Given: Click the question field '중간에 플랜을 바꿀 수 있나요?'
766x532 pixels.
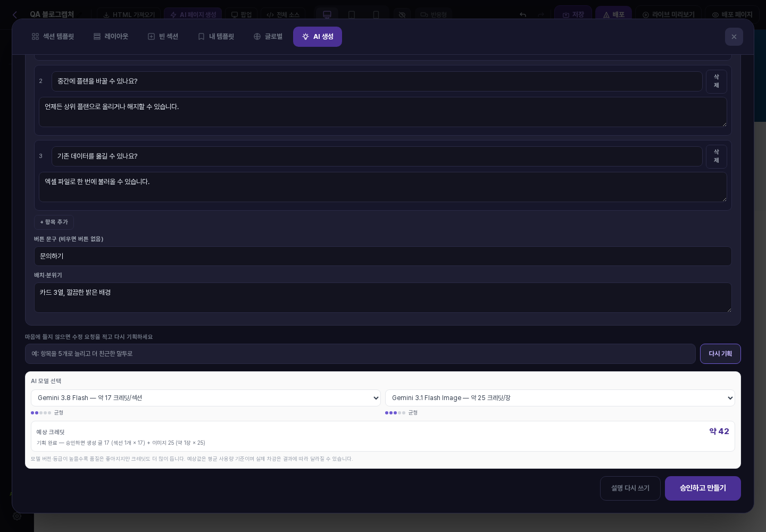Looking at the screenshot, I should (377, 81).
